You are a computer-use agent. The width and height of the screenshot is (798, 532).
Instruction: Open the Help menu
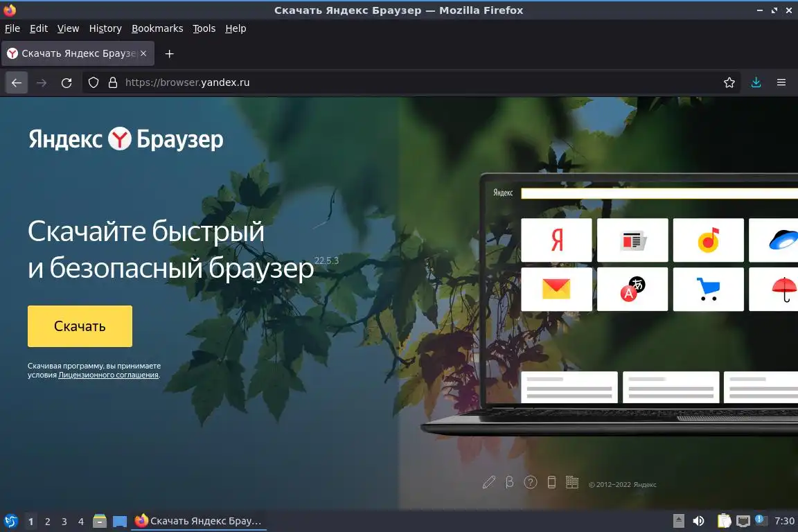pyautogui.click(x=236, y=28)
